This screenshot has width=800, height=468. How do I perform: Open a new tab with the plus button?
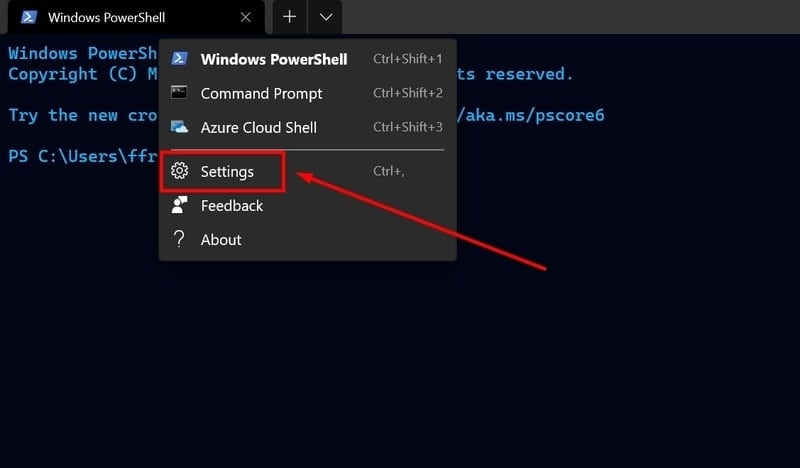[x=289, y=17]
